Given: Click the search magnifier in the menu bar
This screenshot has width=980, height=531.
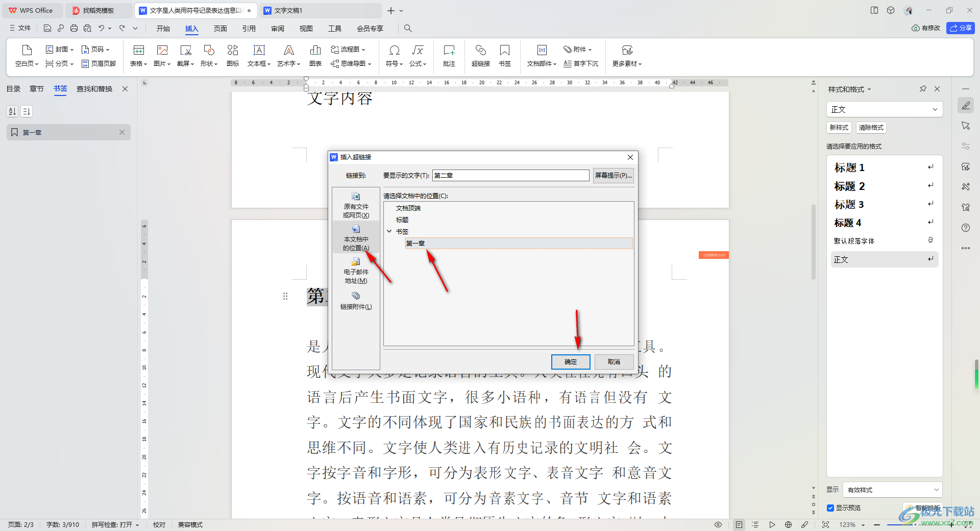Looking at the screenshot, I should (408, 28).
